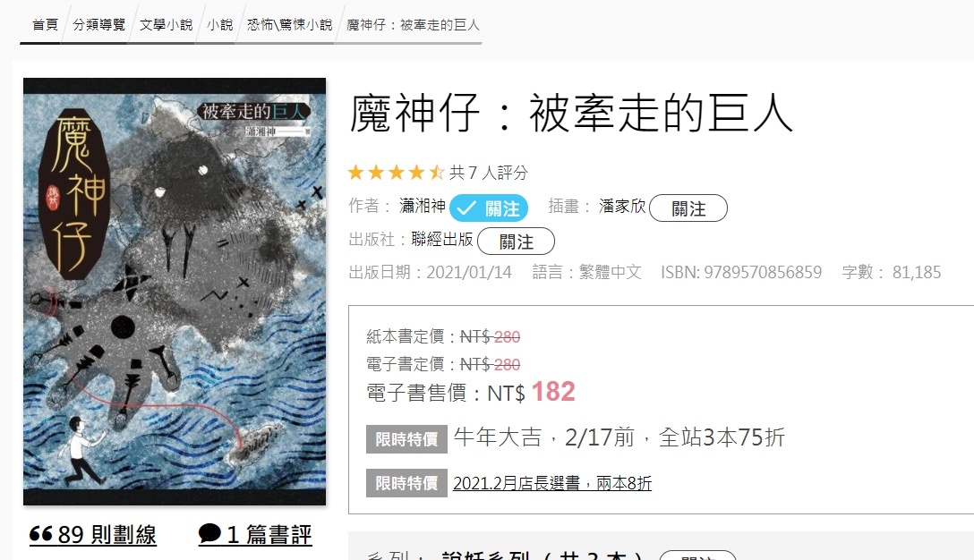Image resolution: width=974 pixels, height=560 pixels.
Task: Click the checkmark icon in the blue 關注 button
Action: (466, 208)
